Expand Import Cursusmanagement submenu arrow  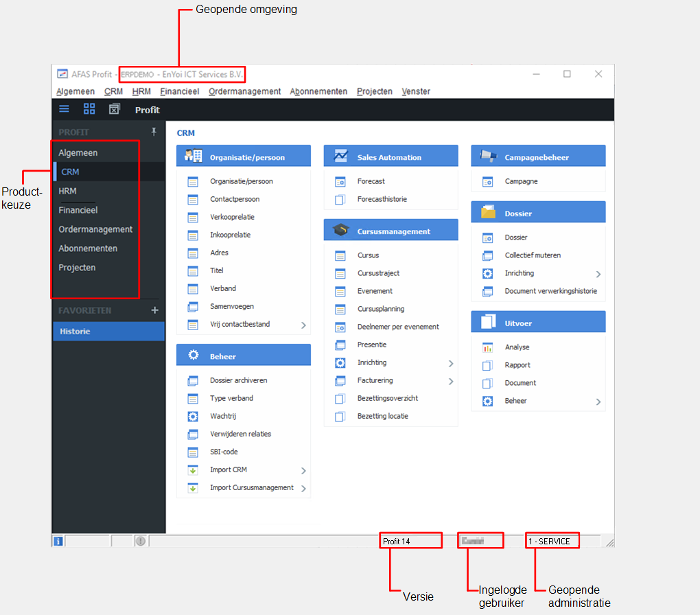pos(303,489)
